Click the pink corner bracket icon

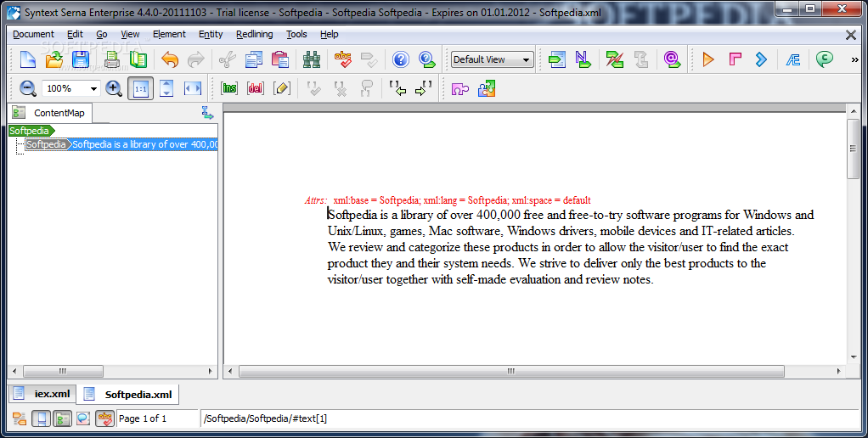point(735,59)
